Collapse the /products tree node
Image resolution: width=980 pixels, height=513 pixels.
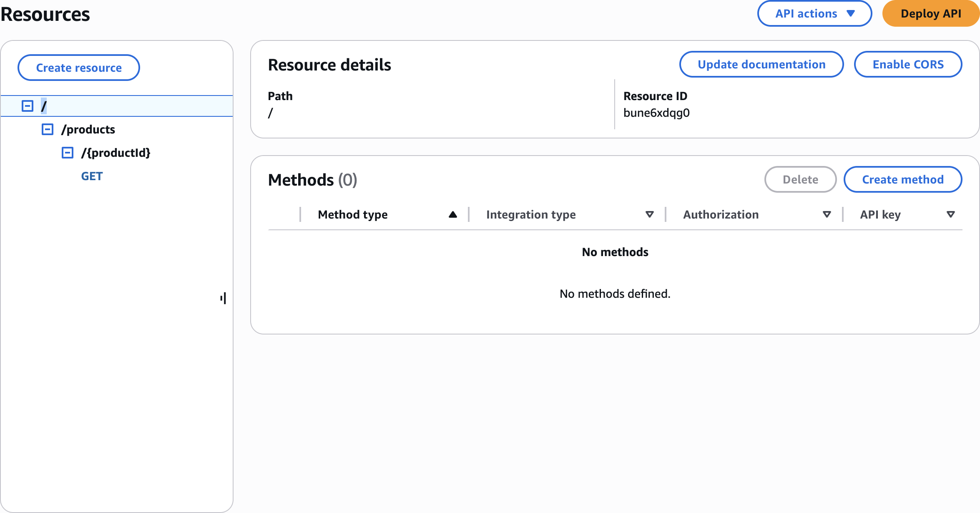(48, 129)
